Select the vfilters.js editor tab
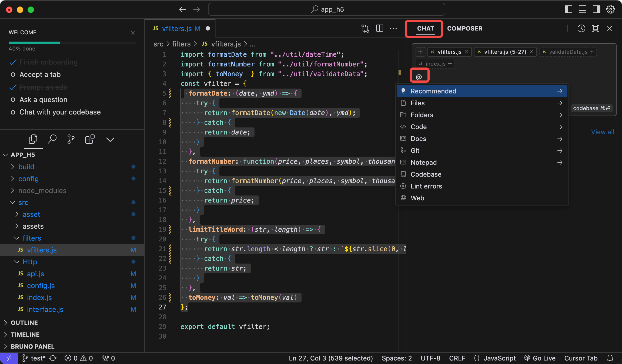This screenshot has height=364, width=622. point(180,28)
